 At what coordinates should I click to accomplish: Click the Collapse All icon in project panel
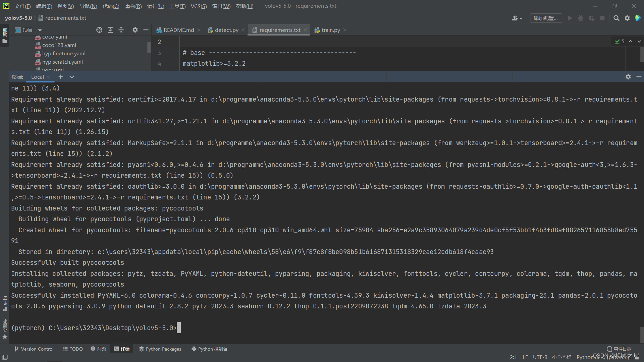[121, 30]
